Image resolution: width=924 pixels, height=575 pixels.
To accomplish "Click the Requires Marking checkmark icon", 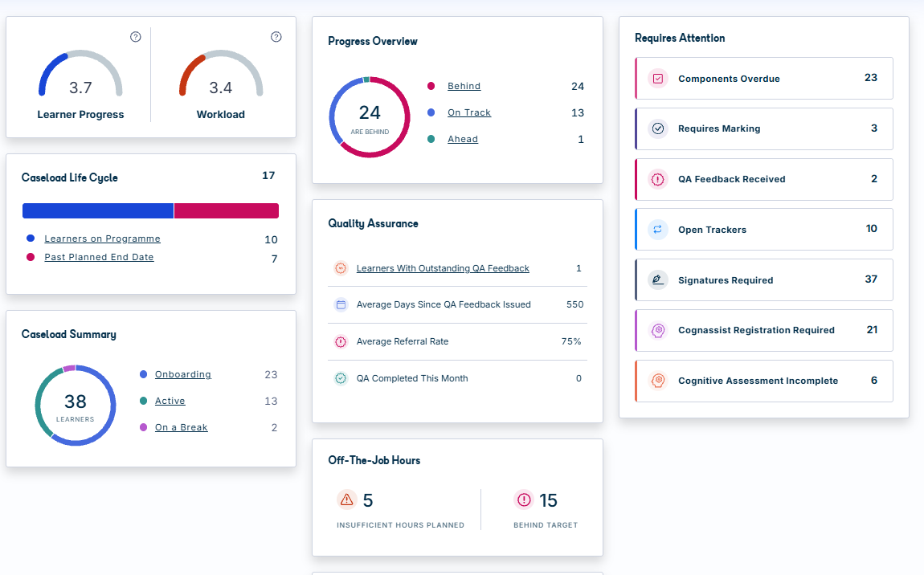I will (x=657, y=128).
